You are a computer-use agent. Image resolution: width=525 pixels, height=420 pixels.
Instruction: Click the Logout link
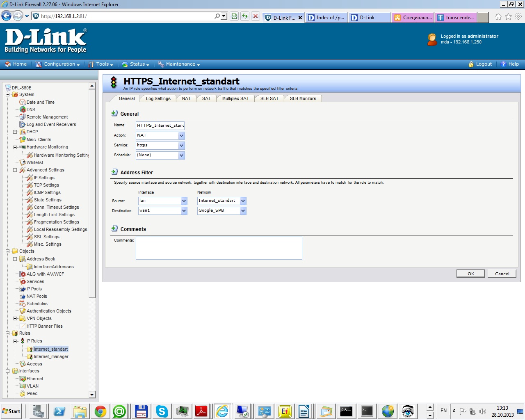pyautogui.click(x=480, y=64)
